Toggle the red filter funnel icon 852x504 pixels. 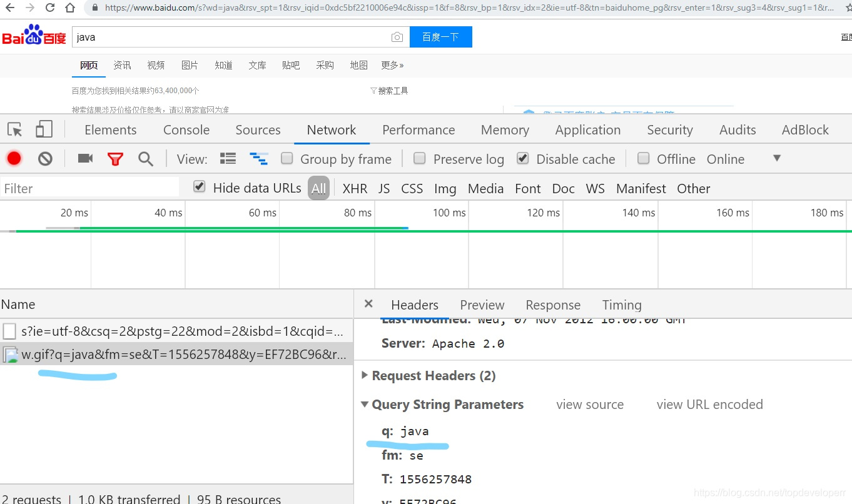click(x=115, y=159)
